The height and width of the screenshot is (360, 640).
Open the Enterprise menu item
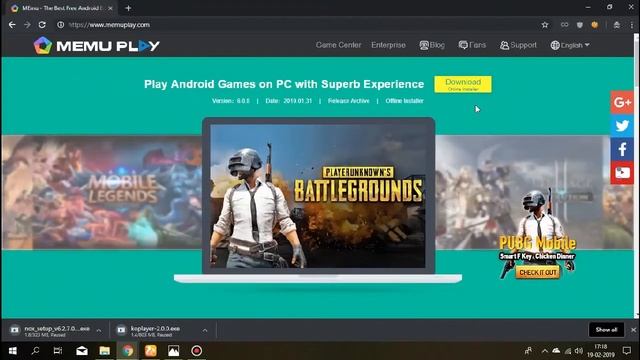click(x=388, y=45)
